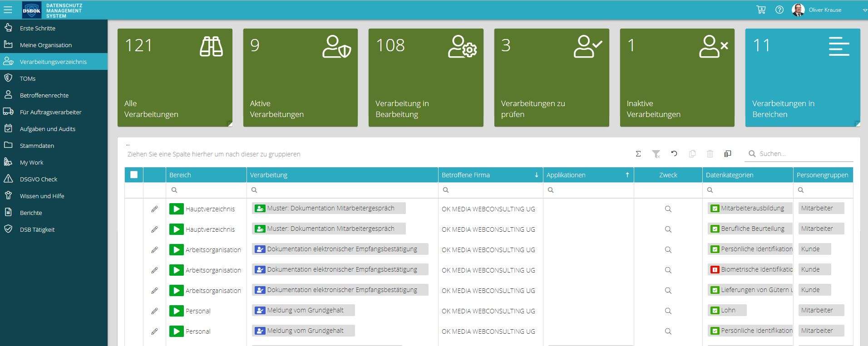Click the magnifier in the Zweck column for the Lohn row
The image size is (868, 346).
point(668,311)
